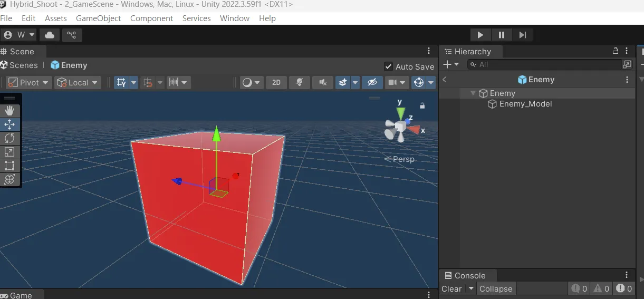Screen dimensions: 644x299
Task: Select the Rect transform tool
Action: click(x=9, y=166)
